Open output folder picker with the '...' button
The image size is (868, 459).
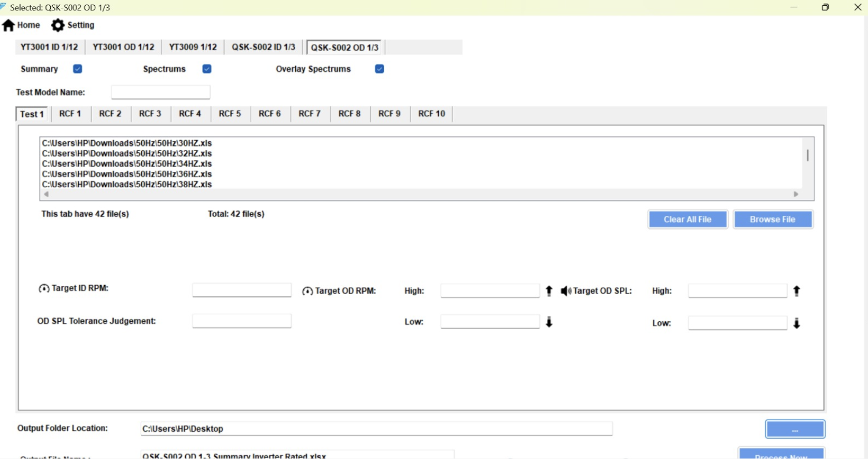(794, 429)
